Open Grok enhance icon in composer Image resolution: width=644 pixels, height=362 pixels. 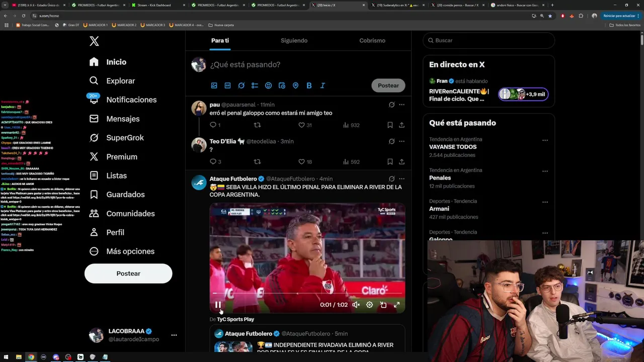coord(241,85)
